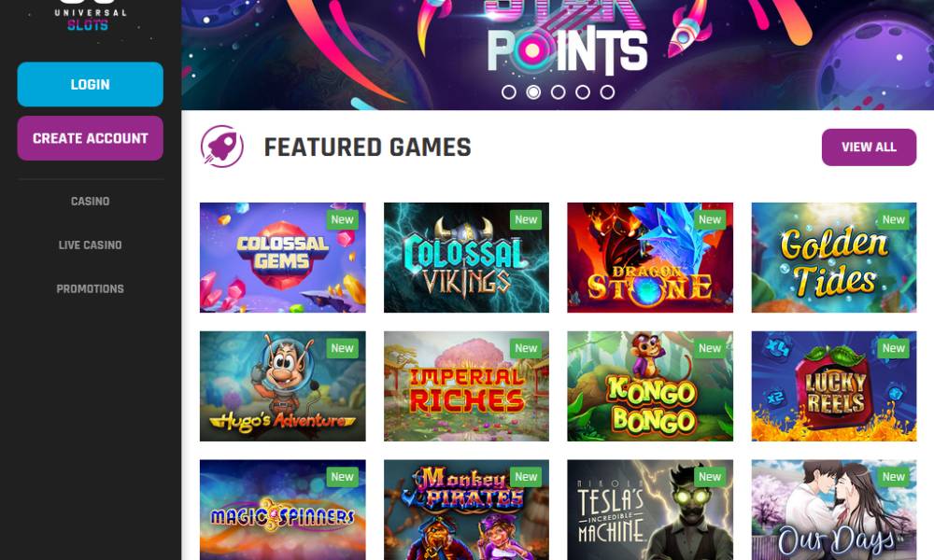Select the third carousel dot indicator
The image size is (934, 560).
tap(559, 92)
